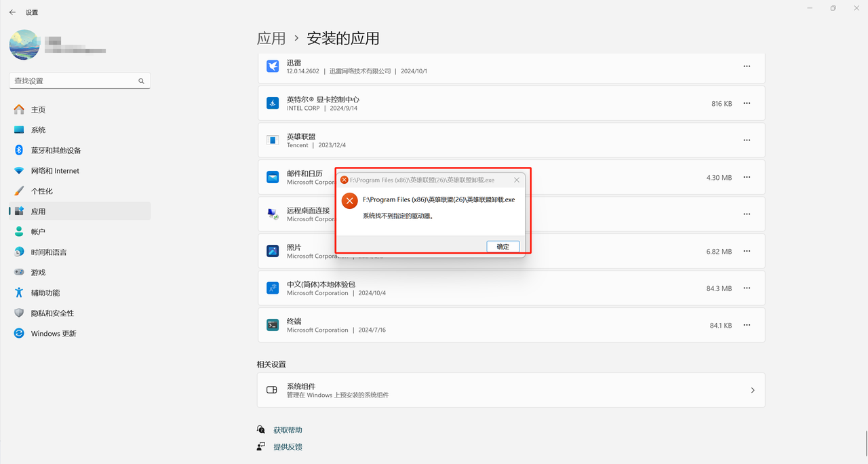Click the Xunlei (迅雷) app icon
The width and height of the screenshot is (868, 464).
[273, 66]
